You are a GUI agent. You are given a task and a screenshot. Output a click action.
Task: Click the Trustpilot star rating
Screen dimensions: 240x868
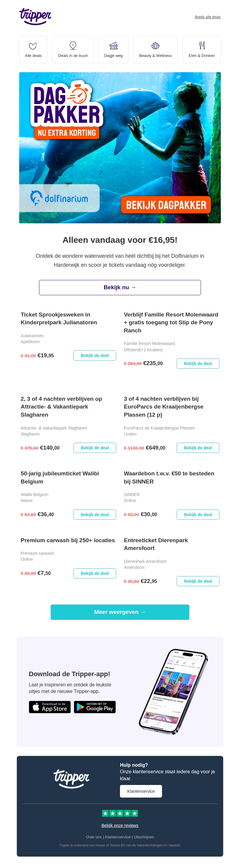[x=120, y=813]
